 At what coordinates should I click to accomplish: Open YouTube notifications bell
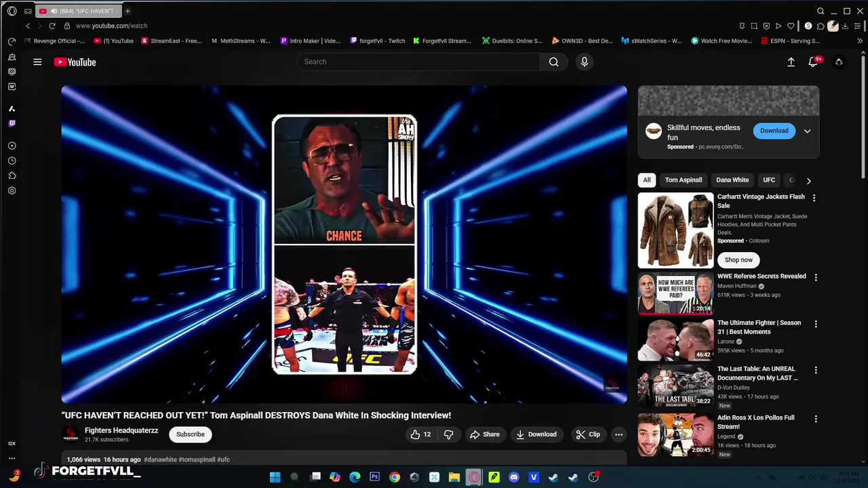coord(813,62)
